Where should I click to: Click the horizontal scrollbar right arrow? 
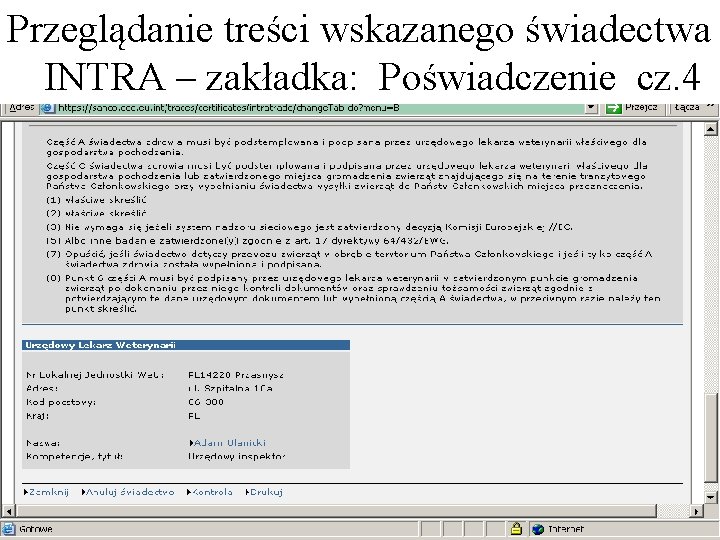tap(697, 511)
